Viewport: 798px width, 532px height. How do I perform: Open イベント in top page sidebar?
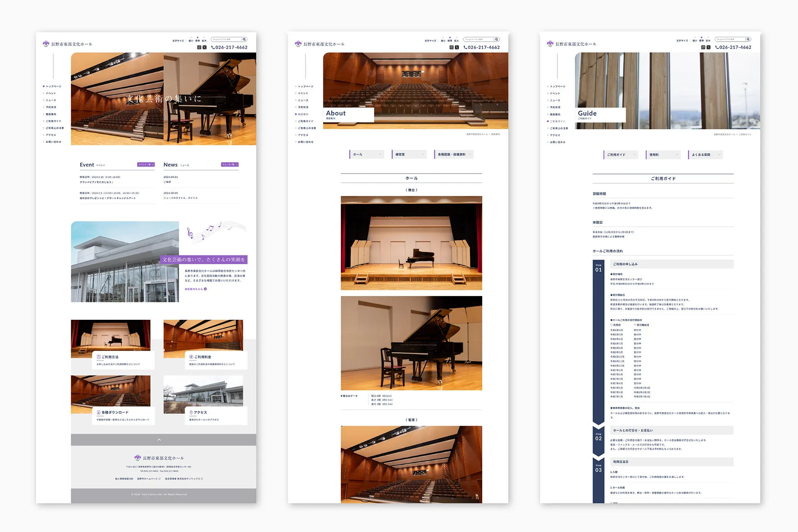pos(51,93)
